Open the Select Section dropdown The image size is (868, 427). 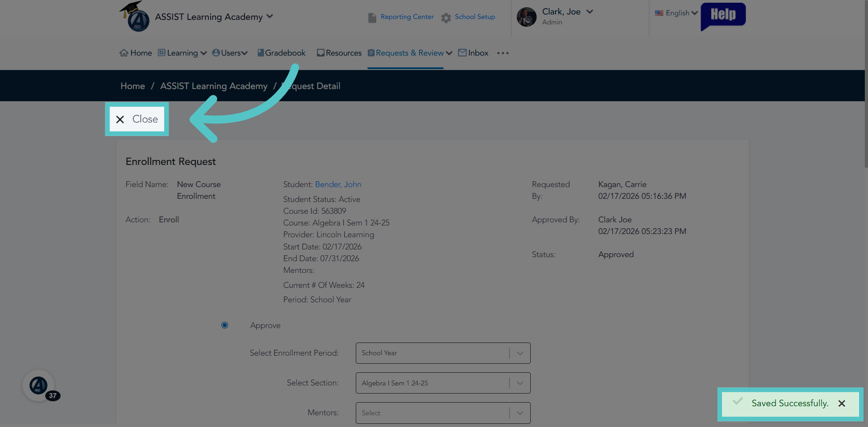pos(443,383)
